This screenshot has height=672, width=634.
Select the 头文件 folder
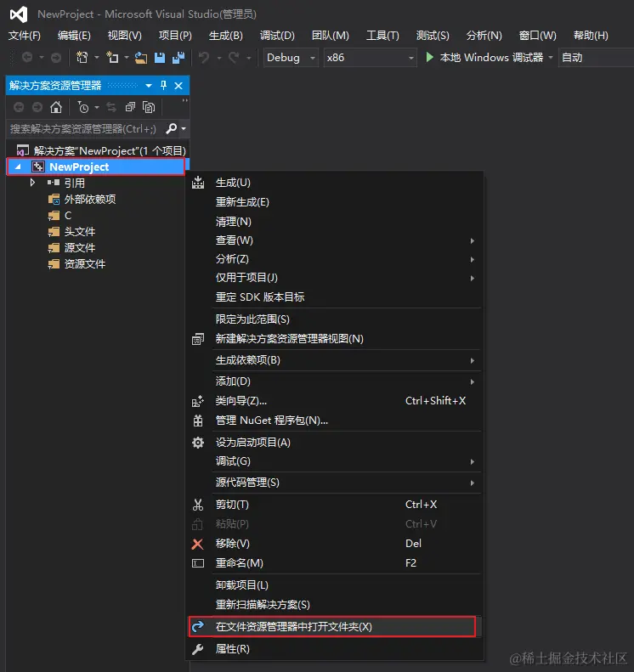tap(80, 232)
